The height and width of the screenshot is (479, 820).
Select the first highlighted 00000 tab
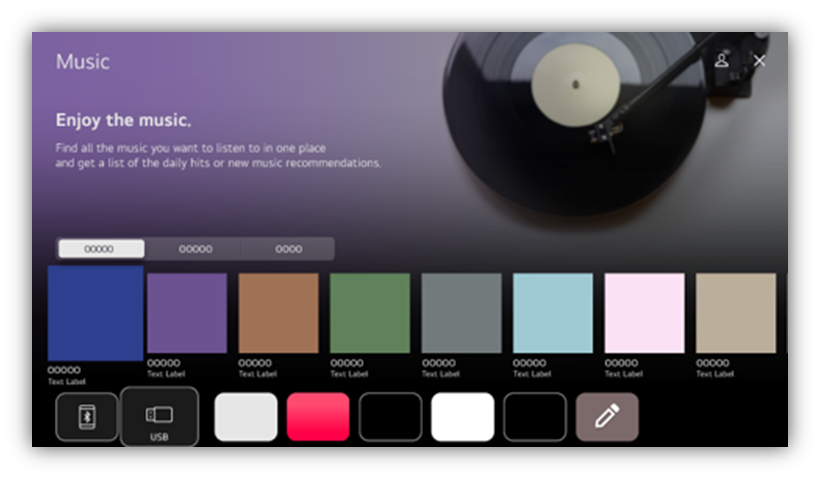(x=101, y=249)
